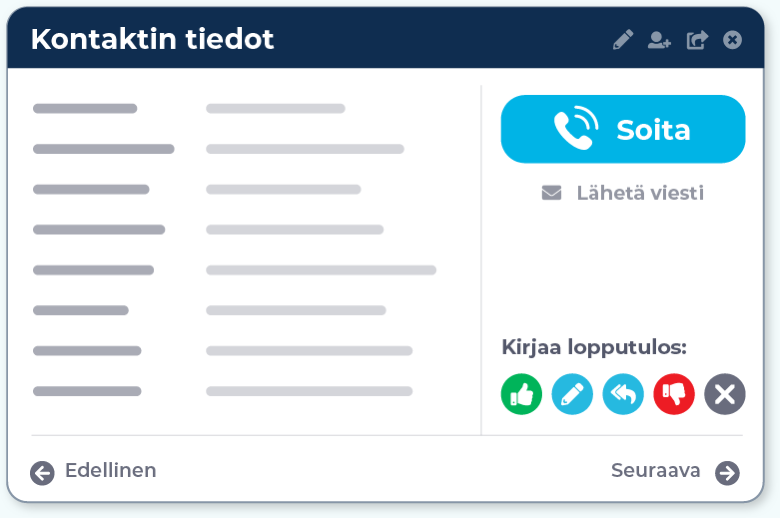
Task: Click the topmost contact detail placeholder line
Action: pyautogui.click(x=85, y=108)
